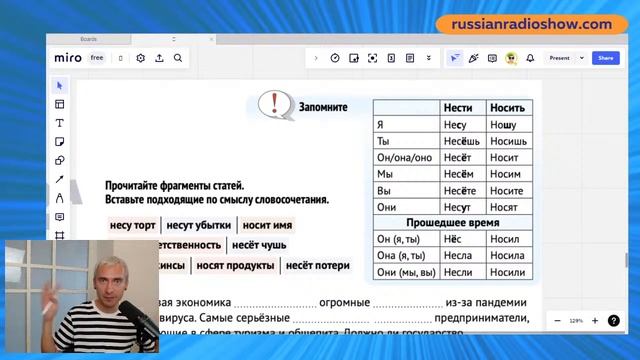Open help question mark button

pos(613,321)
